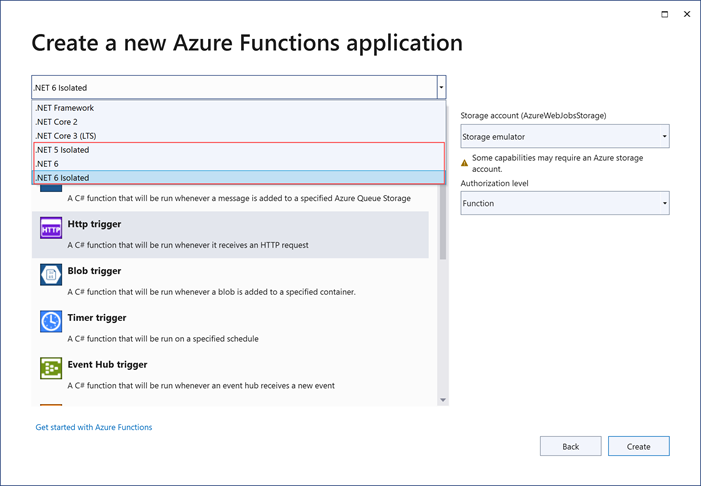The image size is (701, 486).
Task: Close the Azure Functions dialog
Action: click(x=687, y=15)
